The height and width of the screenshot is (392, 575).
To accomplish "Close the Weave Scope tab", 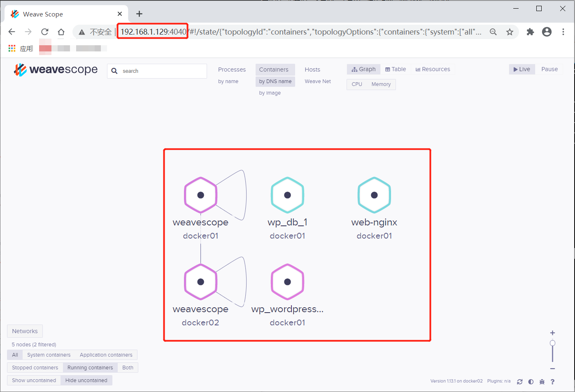I will pos(120,14).
